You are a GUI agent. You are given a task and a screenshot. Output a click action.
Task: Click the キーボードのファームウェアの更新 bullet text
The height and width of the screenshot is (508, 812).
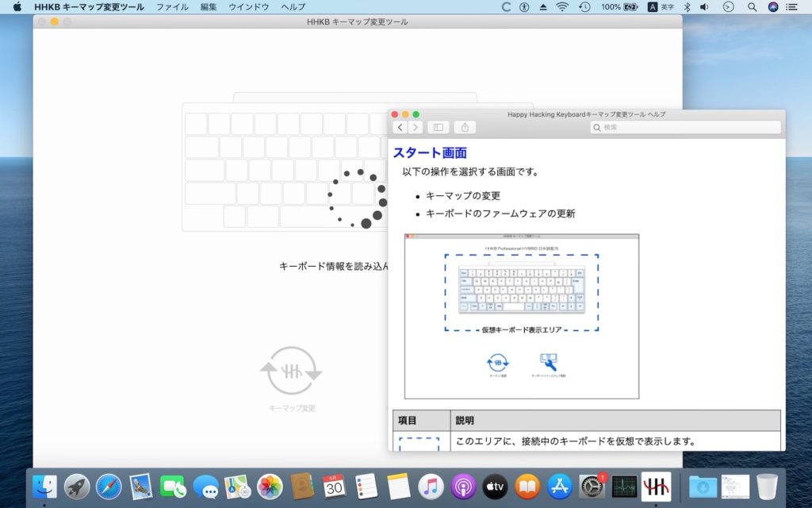coord(500,214)
